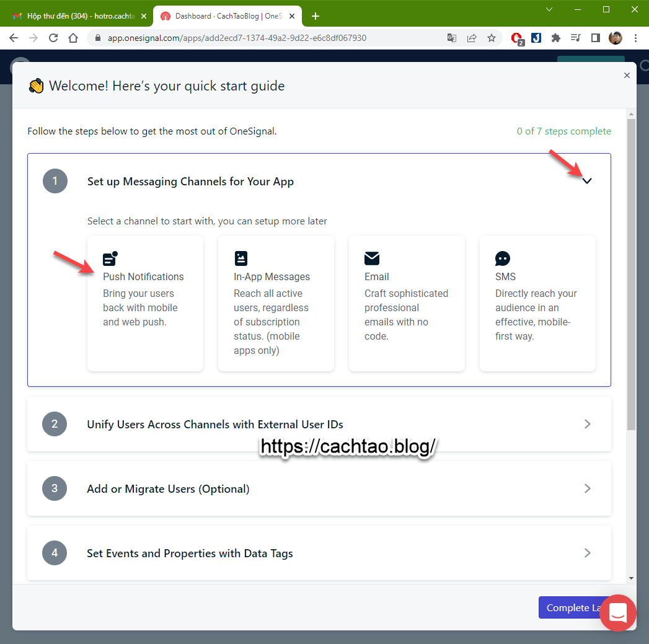Image resolution: width=649 pixels, height=644 pixels.
Task: Click the step 2 number badge
Action: click(55, 424)
